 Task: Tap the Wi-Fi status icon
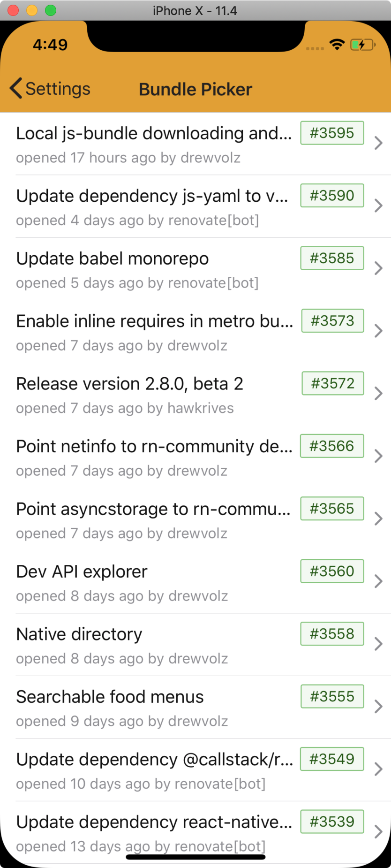pos(337,45)
